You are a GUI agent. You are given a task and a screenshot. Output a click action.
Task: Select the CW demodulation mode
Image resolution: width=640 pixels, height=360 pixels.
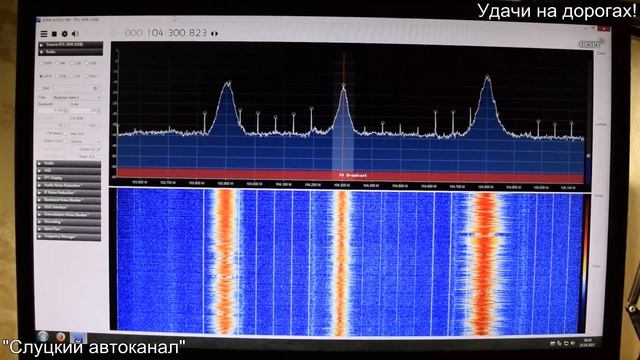pyautogui.click(x=76, y=76)
